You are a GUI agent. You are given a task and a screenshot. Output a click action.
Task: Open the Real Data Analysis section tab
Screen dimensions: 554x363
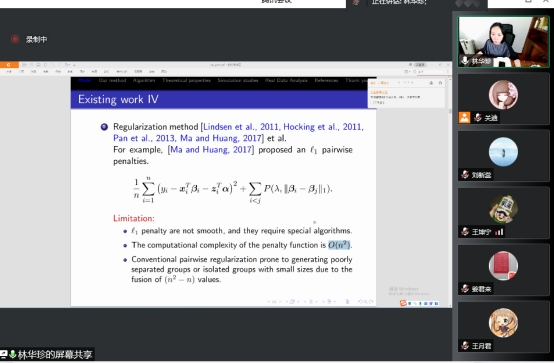286,81
